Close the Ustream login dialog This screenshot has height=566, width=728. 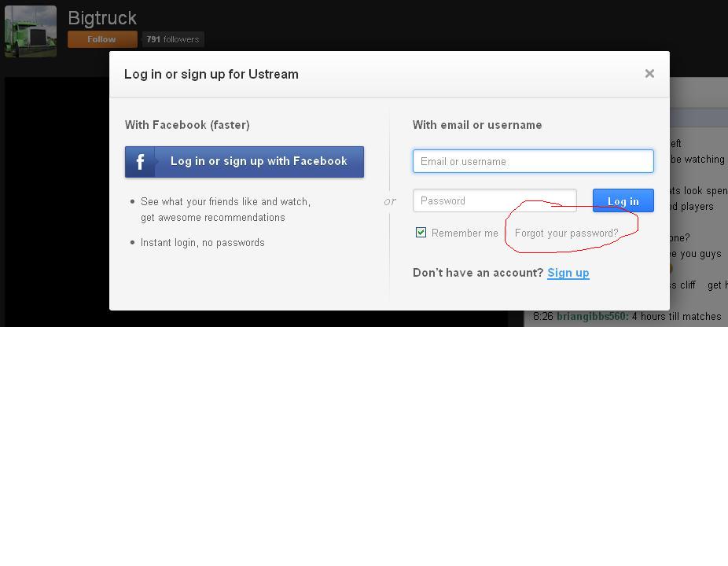click(649, 74)
